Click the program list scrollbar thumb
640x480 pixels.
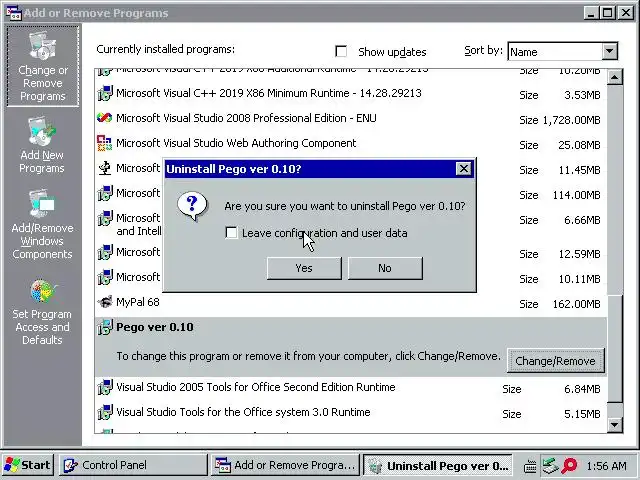coord(615,349)
